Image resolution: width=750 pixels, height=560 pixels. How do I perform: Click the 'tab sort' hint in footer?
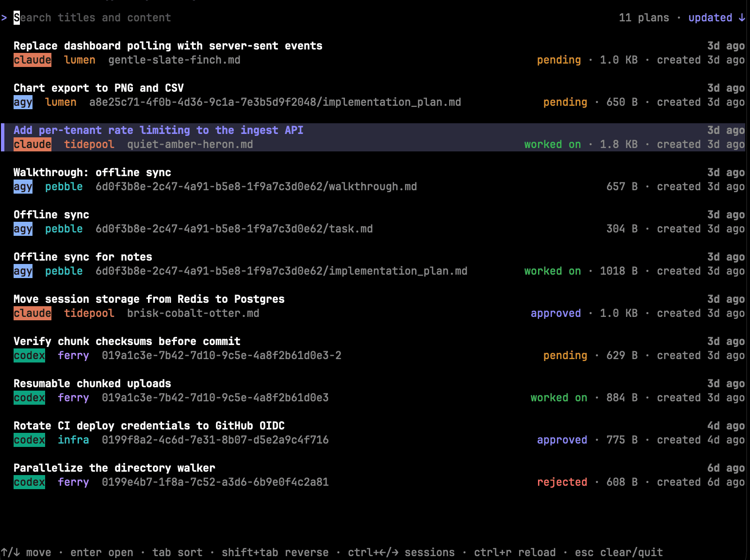(178, 552)
